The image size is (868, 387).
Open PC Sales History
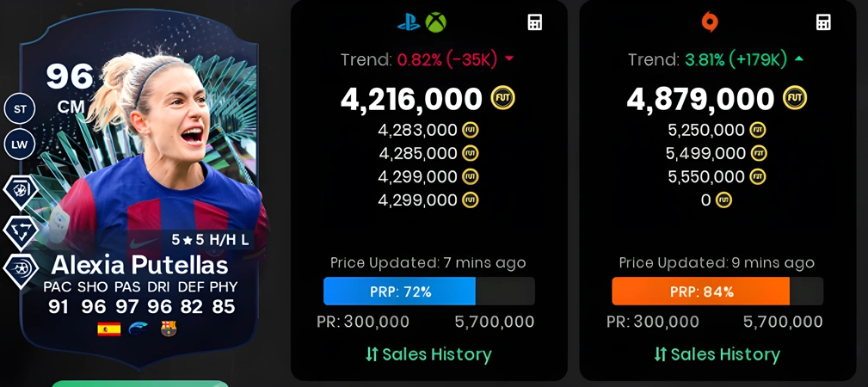[717, 354]
